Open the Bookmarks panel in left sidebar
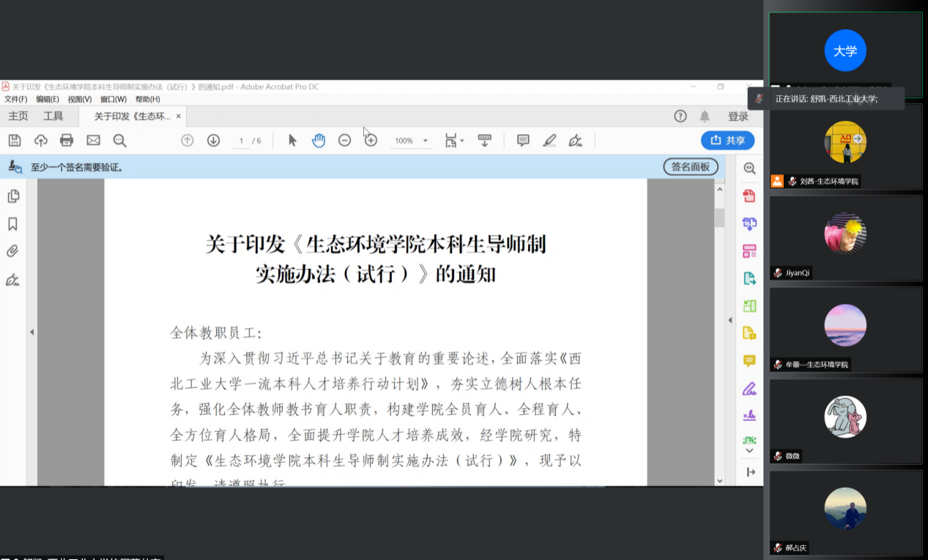928x560 pixels. pyautogui.click(x=12, y=224)
